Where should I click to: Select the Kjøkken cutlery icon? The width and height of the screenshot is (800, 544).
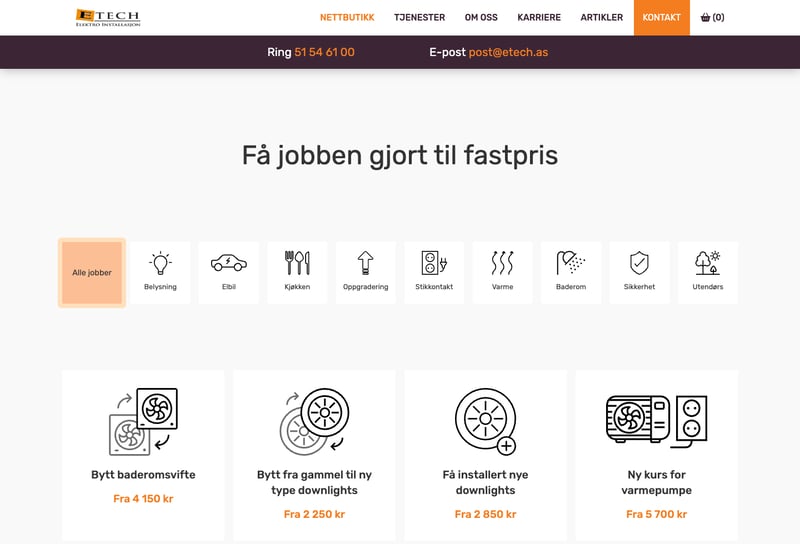297,263
